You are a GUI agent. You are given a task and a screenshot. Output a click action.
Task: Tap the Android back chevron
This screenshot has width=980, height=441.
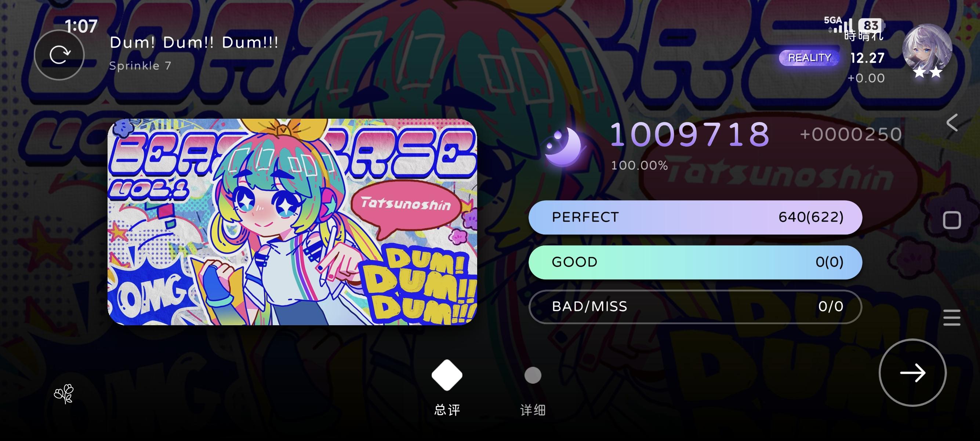pyautogui.click(x=952, y=123)
